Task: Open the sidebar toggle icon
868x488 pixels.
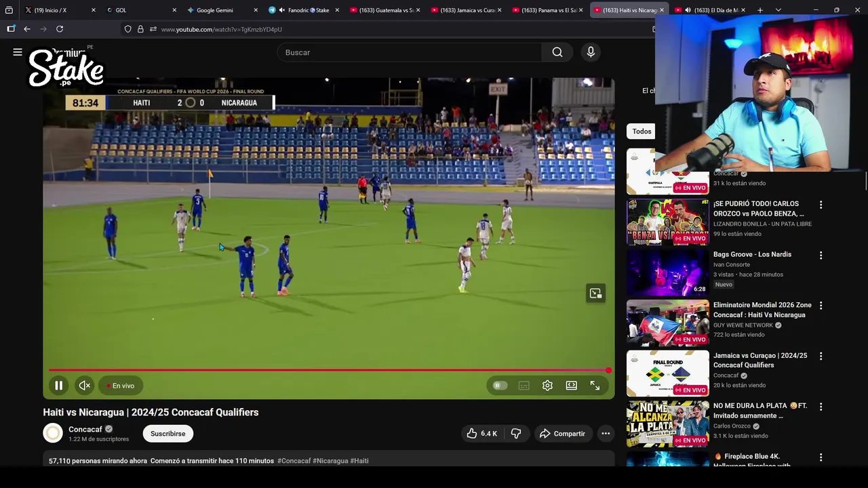Action: click(x=11, y=29)
